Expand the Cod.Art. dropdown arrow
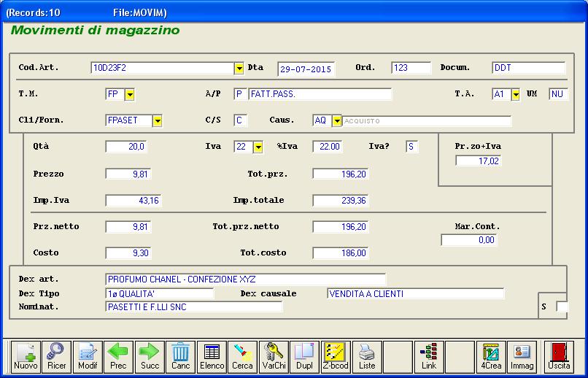588x378 pixels. [x=239, y=69]
